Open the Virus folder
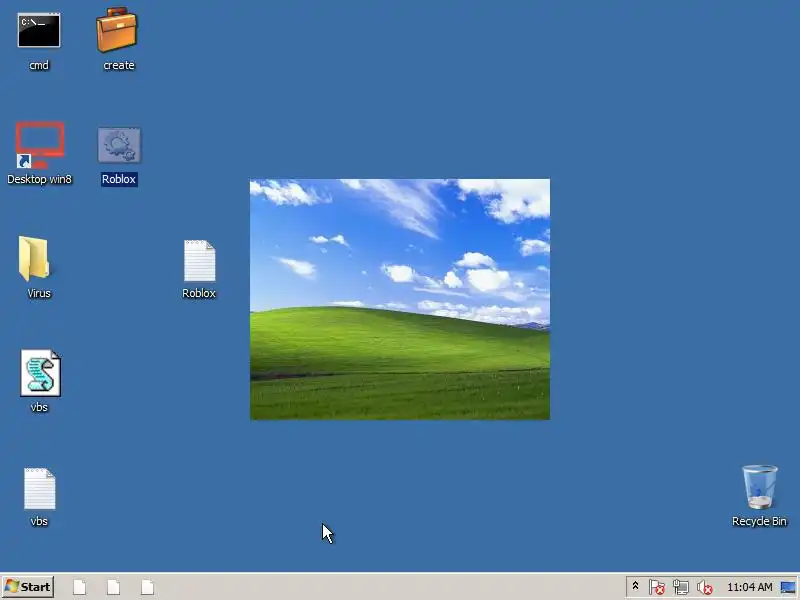This screenshot has height=600, width=800. 34,258
